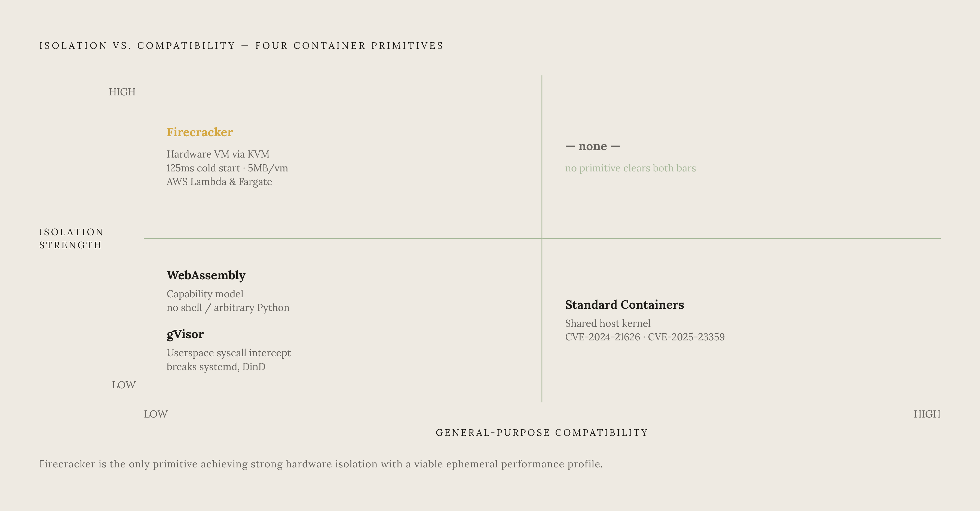
Task: Select 'no shell / arbitrary Python' text
Action: (228, 308)
